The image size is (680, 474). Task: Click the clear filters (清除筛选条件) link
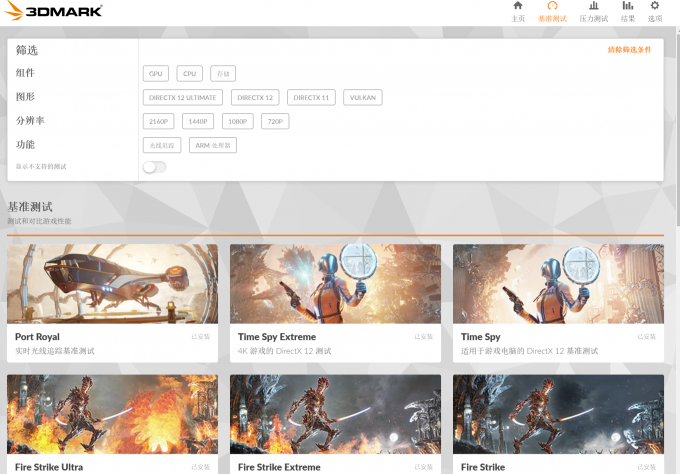pos(629,50)
